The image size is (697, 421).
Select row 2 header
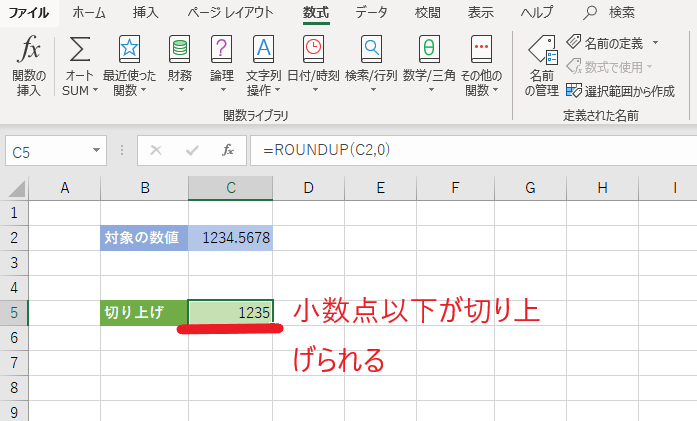(x=14, y=238)
